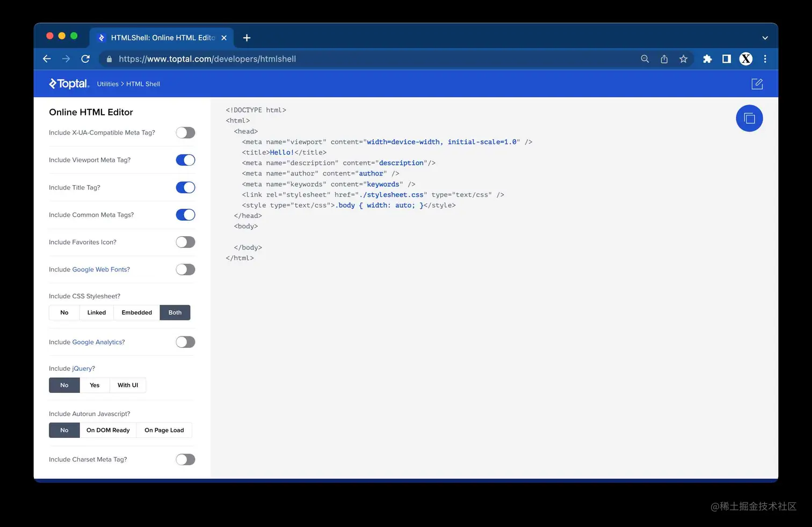Viewport: 812px width, 527px height.
Task: Open the browser profile X icon
Action: click(x=745, y=59)
